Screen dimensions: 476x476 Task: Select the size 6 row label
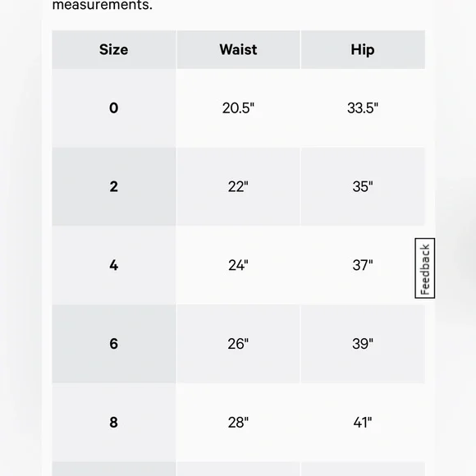coord(114,344)
